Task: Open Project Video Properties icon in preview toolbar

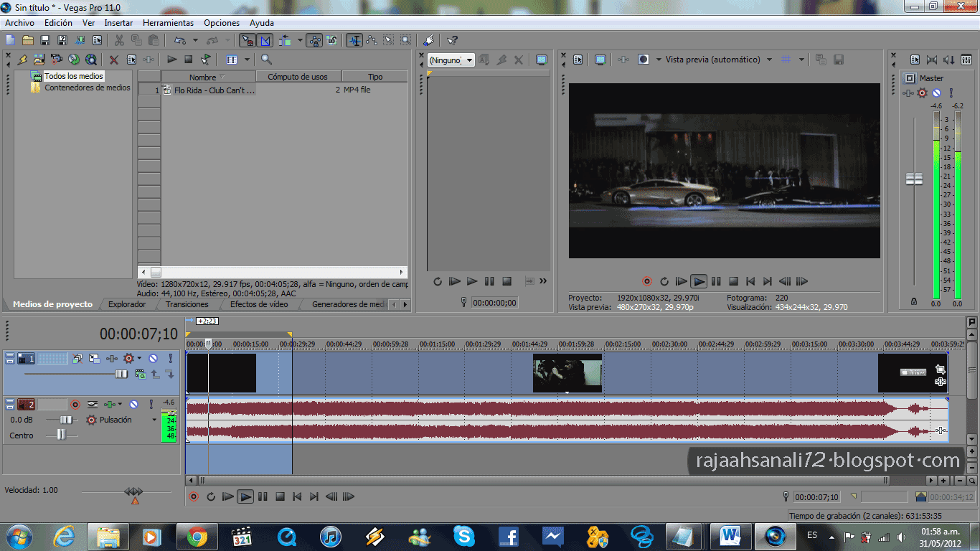Action: tap(578, 60)
